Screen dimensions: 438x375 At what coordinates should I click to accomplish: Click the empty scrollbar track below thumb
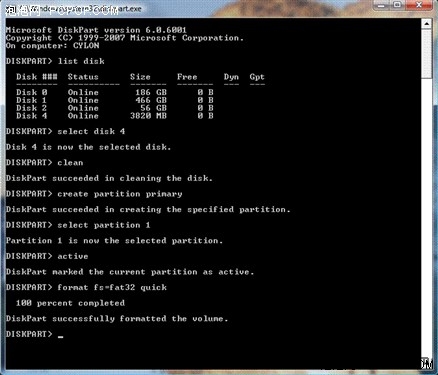pos(427,217)
